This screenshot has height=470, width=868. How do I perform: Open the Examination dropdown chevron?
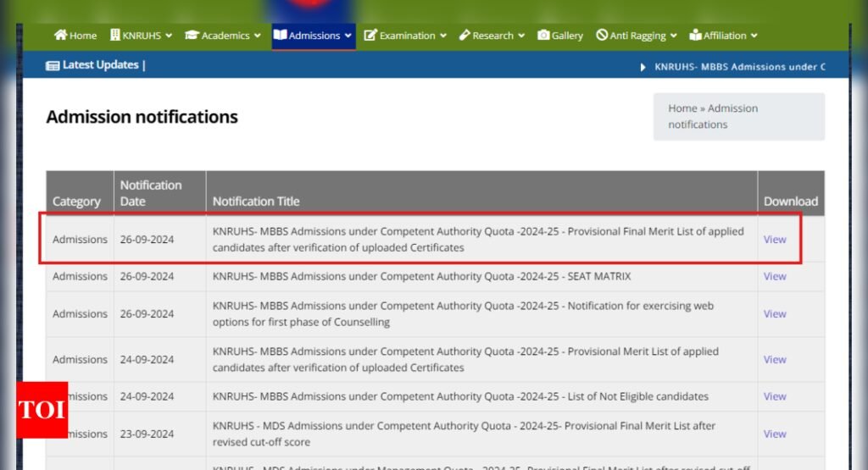[x=442, y=36]
